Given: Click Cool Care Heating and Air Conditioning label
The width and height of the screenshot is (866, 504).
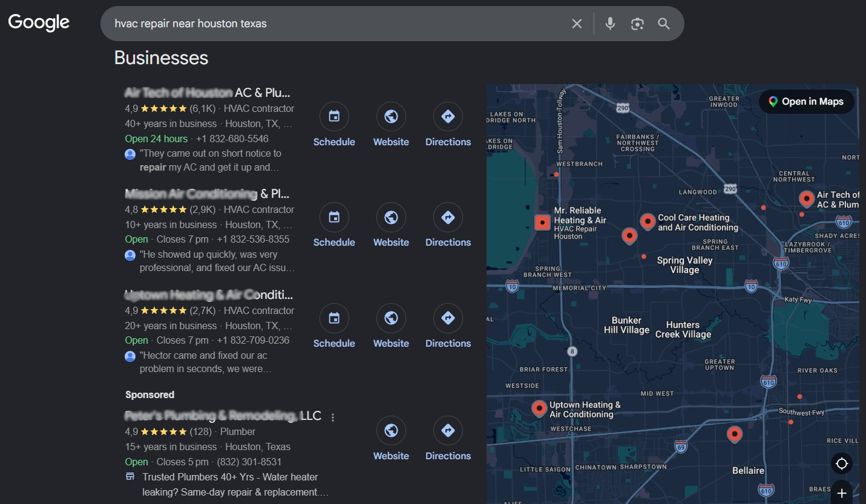Looking at the screenshot, I should [698, 222].
